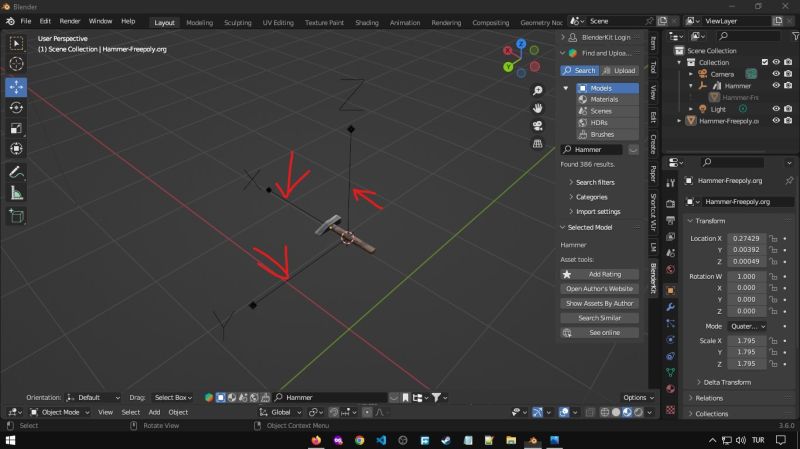800x449 pixels.
Task: Open the Global orientation dropdown
Action: [280, 412]
